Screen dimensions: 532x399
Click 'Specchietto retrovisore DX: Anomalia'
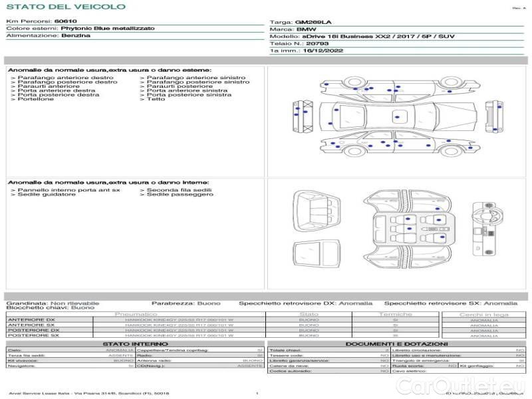(306, 303)
